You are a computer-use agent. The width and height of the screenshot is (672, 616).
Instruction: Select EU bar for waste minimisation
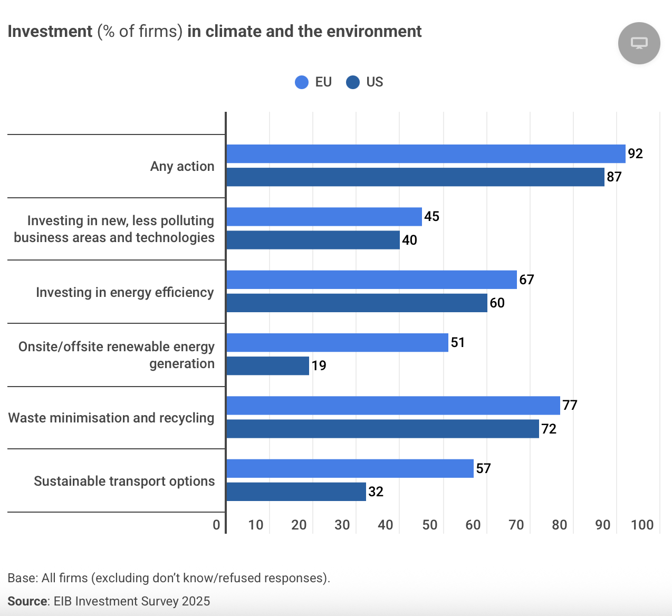tap(393, 406)
